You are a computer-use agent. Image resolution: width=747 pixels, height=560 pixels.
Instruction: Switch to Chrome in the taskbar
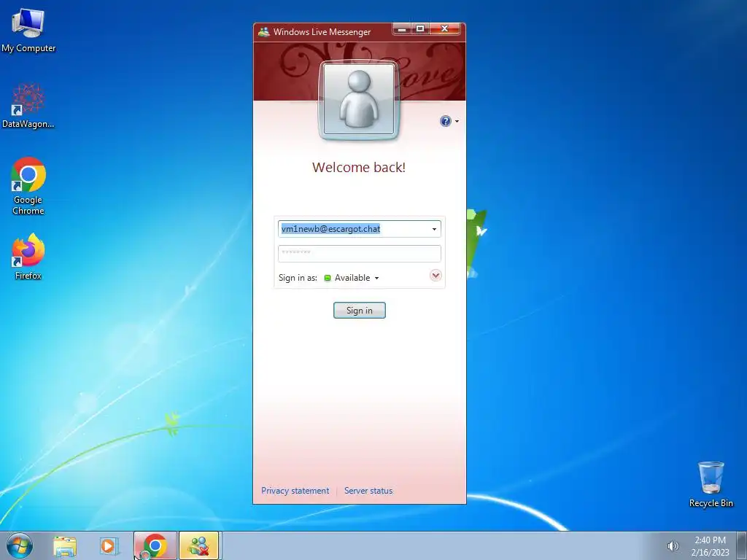pyautogui.click(x=155, y=545)
